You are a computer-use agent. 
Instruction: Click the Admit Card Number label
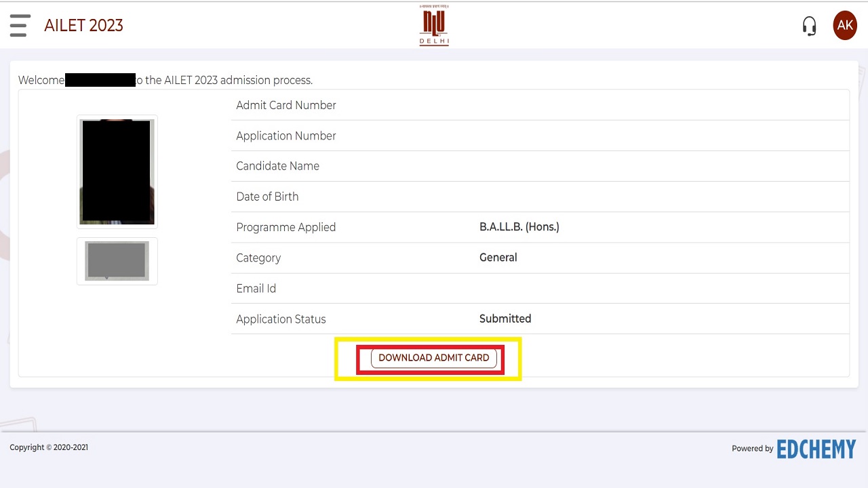pos(285,105)
